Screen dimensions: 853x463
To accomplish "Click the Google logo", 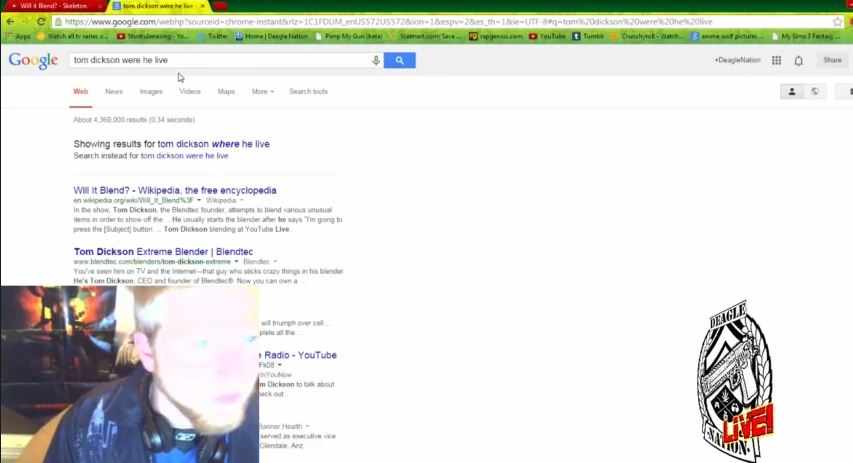I will tap(33, 60).
